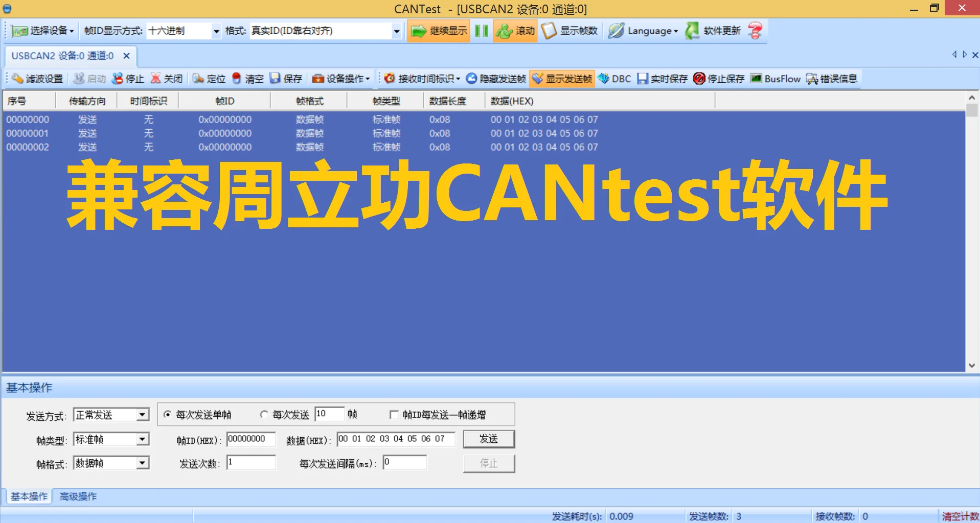Screen dimensions: 980x523
Task: Click the greyed 停止 button in send panel
Action: pos(489,463)
